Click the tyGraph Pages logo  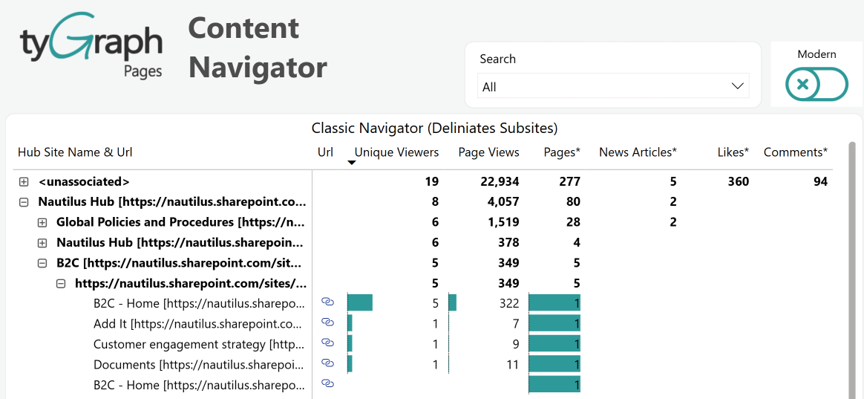91,46
